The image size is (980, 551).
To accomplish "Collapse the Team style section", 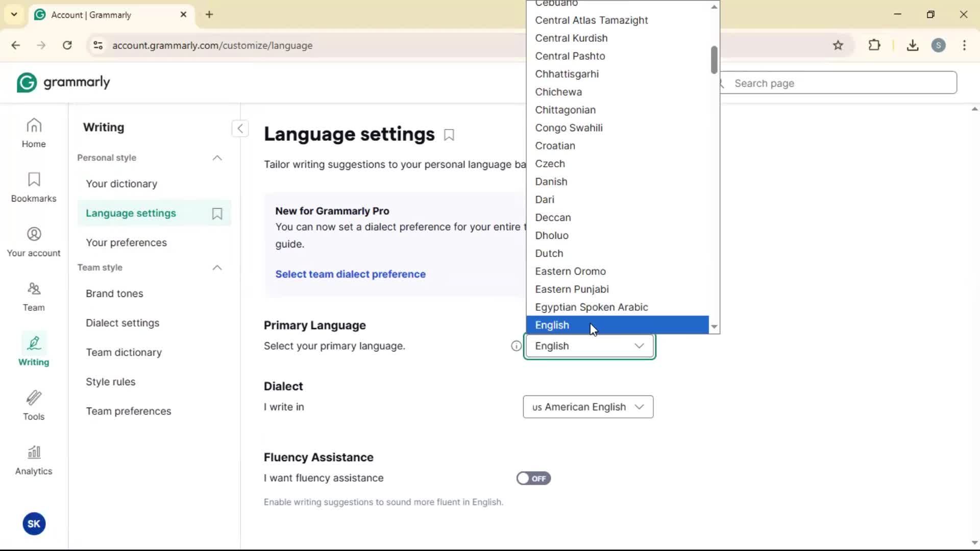I will coord(217,268).
